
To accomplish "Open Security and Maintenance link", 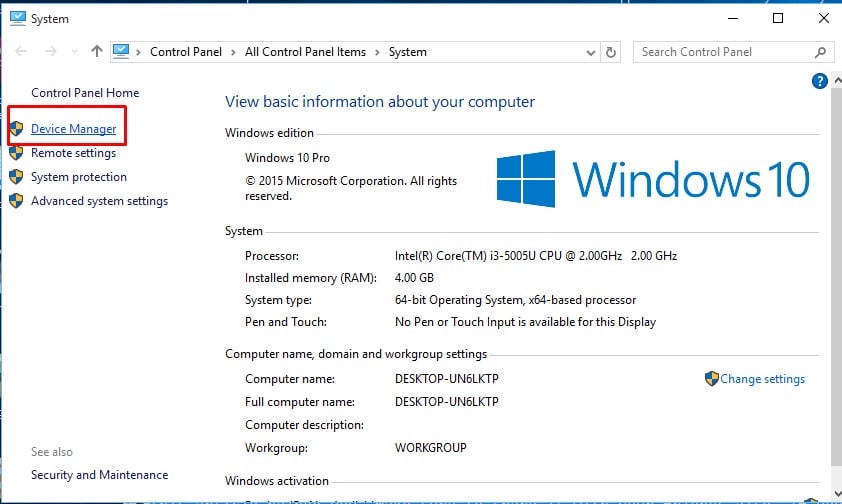I will tap(99, 475).
